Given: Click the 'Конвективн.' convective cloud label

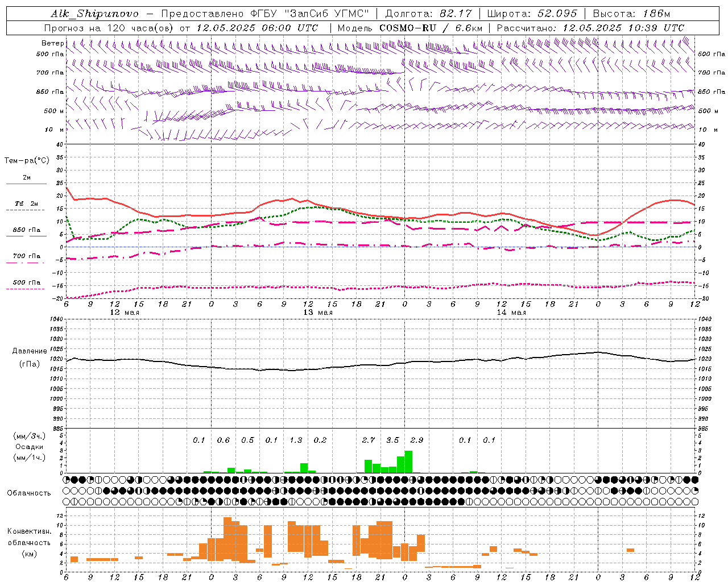Looking at the screenshot, I should (x=29, y=531).
